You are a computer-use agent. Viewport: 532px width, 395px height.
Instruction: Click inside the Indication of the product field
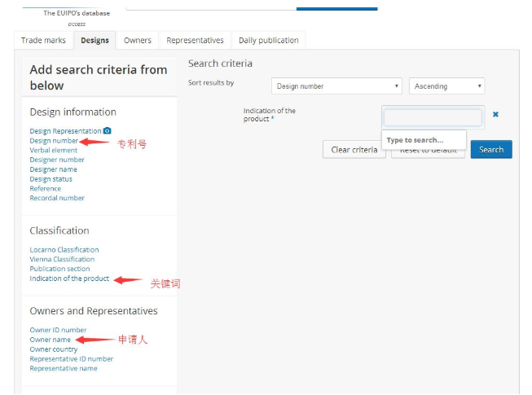433,117
